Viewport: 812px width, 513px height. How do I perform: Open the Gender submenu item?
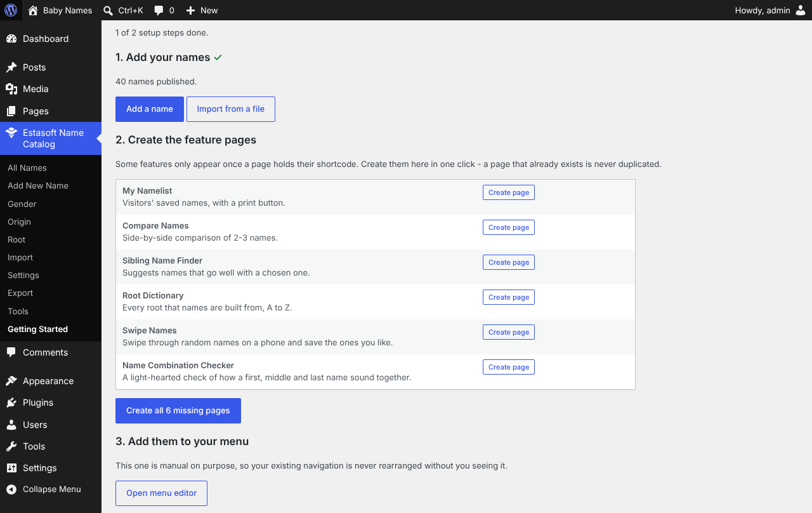[22, 204]
